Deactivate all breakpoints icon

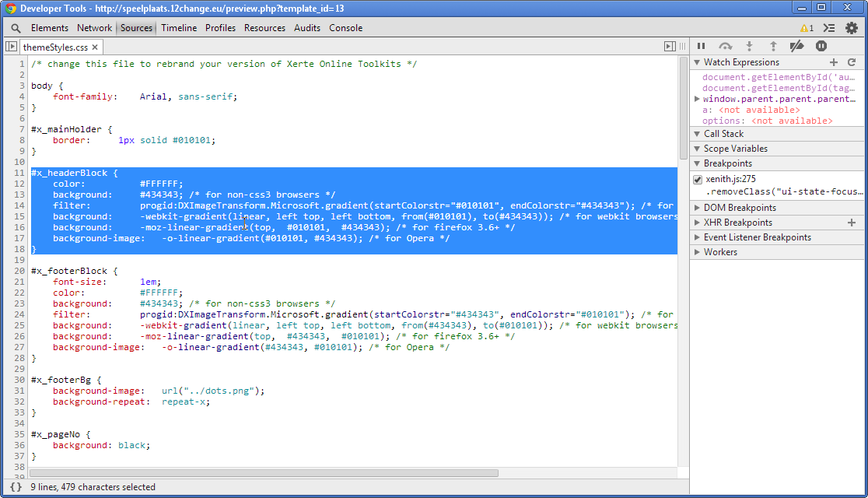coord(796,46)
